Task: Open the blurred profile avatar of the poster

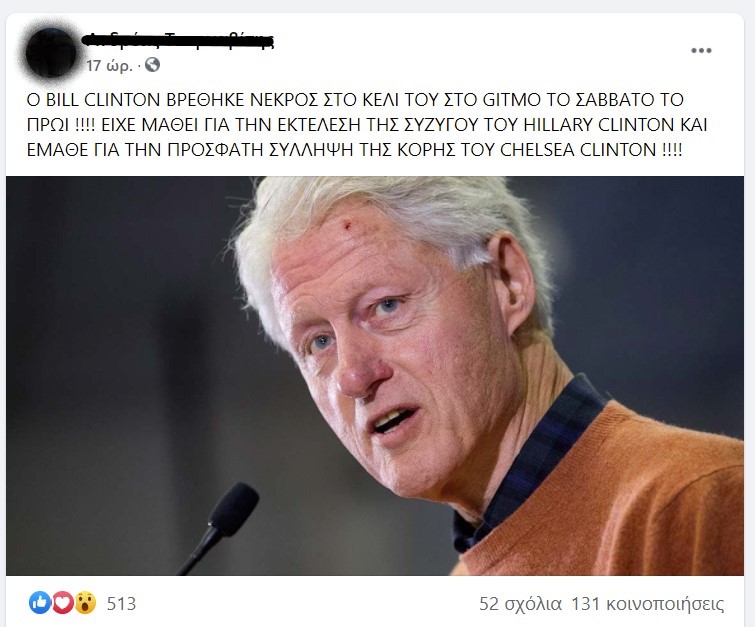Action: click(51, 52)
